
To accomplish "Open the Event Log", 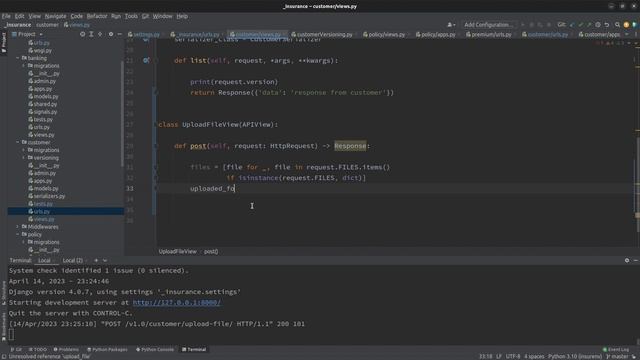I will pyautogui.click(x=616, y=350).
